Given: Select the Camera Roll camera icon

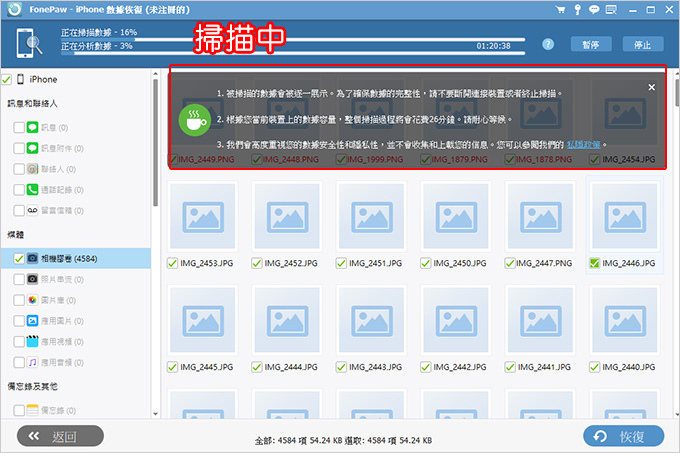Looking at the screenshot, I should tap(33, 258).
